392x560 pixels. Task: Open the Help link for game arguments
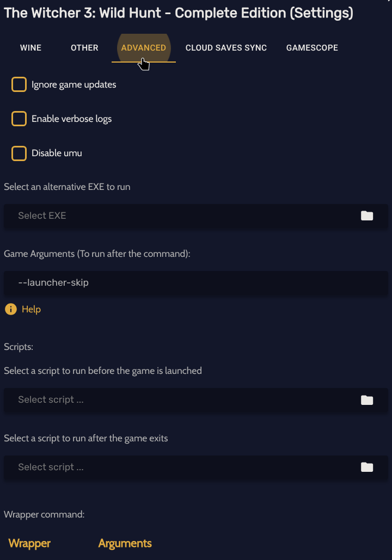pyautogui.click(x=31, y=309)
